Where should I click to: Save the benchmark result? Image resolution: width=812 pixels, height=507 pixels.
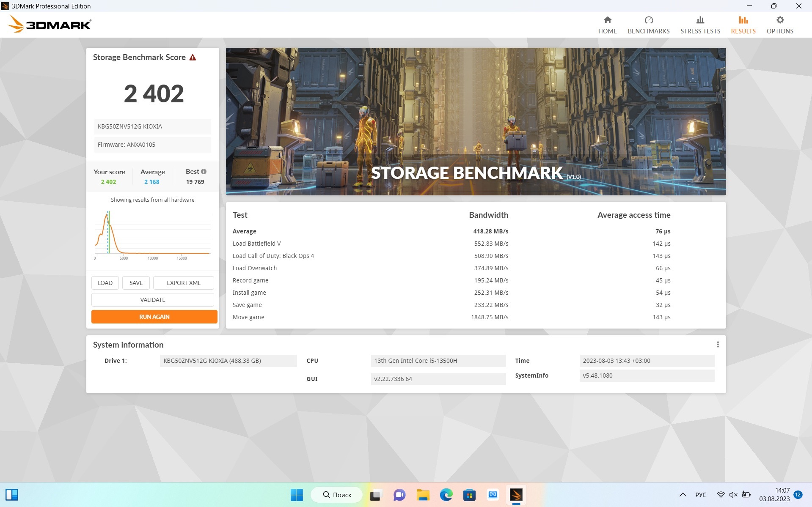point(136,283)
